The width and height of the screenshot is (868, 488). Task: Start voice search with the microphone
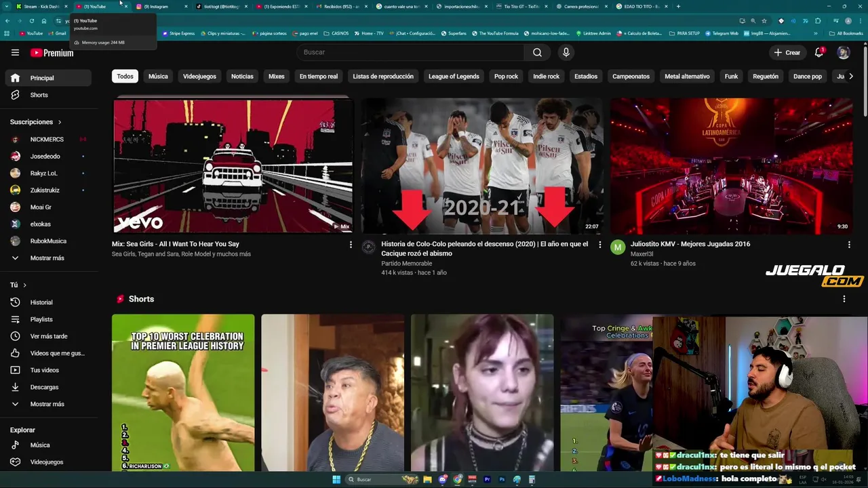click(566, 52)
